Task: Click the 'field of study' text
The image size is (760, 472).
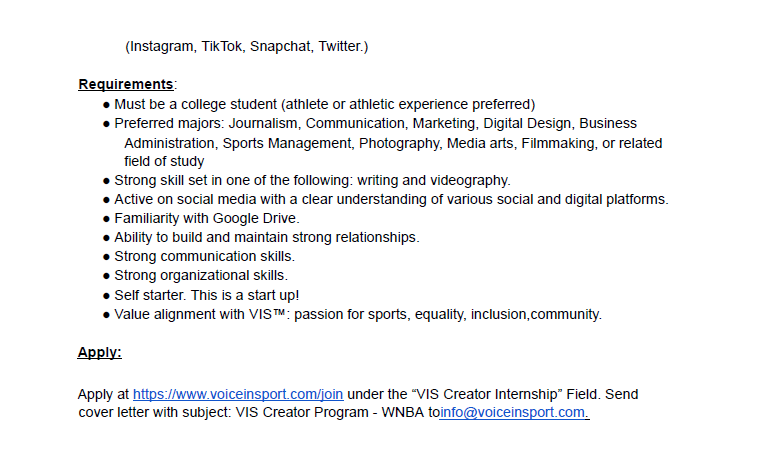Action: tap(164, 161)
